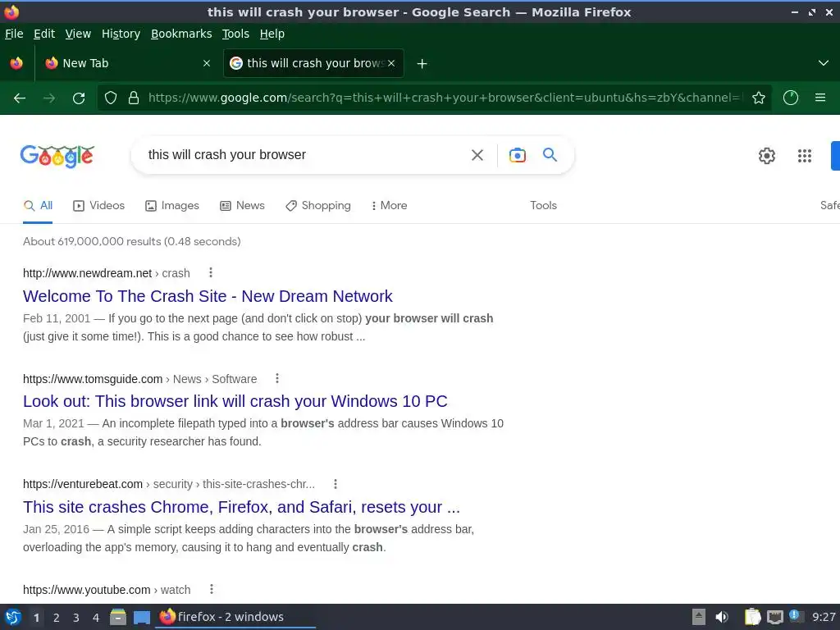Image resolution: width=840 pixels, height=630 pixels.
Task: Click the forward navigation arrow
Action: click(x=49, y=98)
